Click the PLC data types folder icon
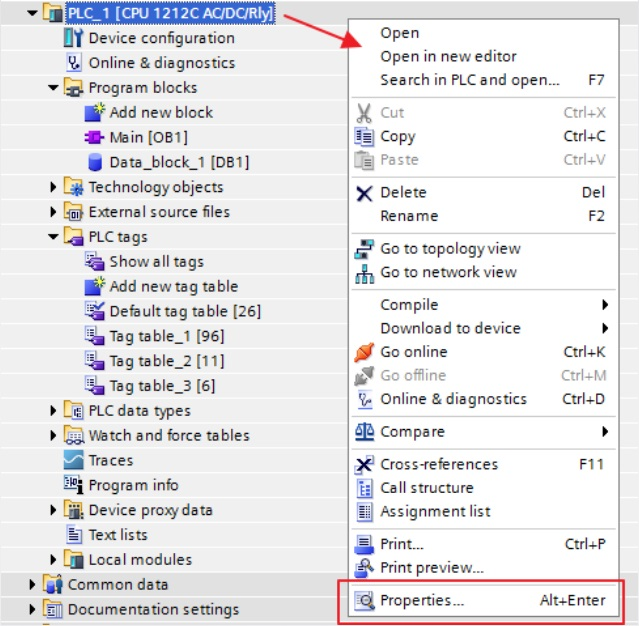This screenshot has height=626, width=639. point(74,410)
